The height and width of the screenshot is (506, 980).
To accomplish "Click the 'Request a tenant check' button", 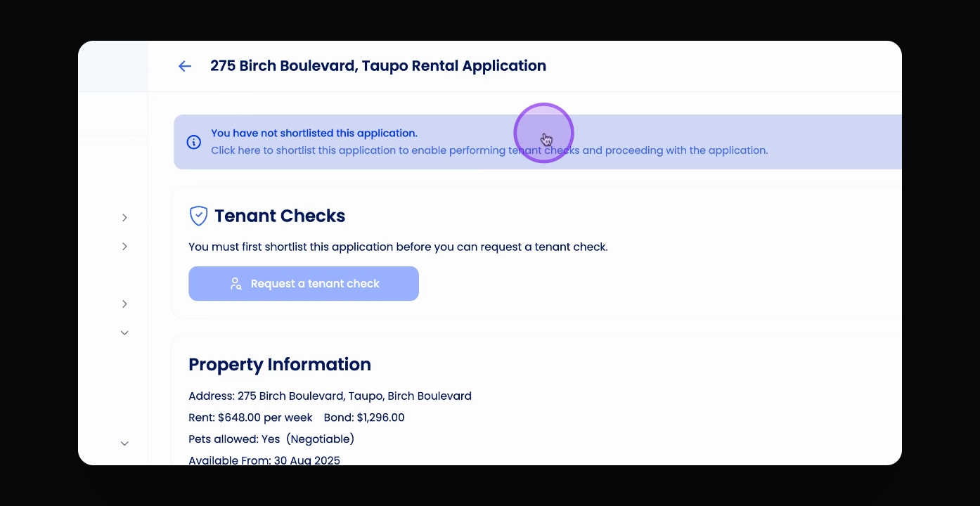I will pyautogui.click(x=304, y=284).
